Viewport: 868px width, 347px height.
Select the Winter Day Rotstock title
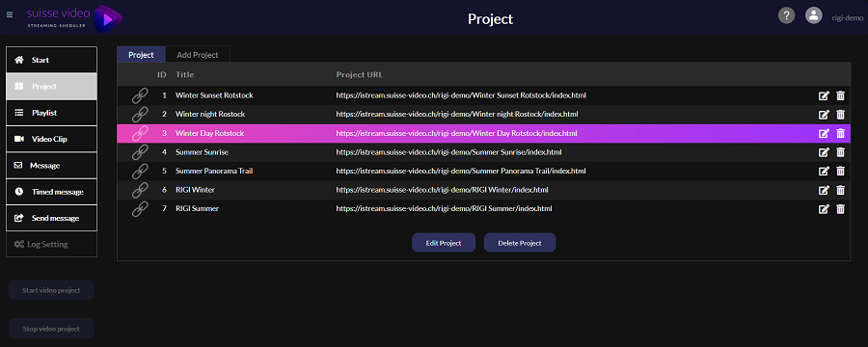click(x=210, y=133)
